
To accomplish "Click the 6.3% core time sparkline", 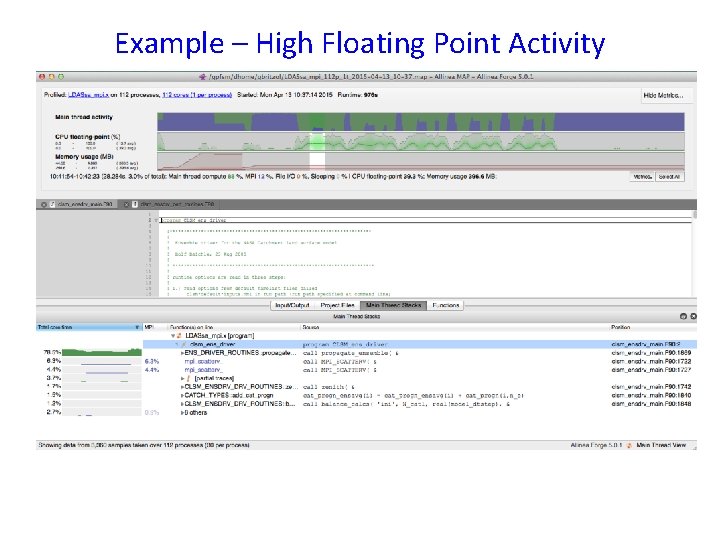I will pyautogui.click(x=101, y=361).
